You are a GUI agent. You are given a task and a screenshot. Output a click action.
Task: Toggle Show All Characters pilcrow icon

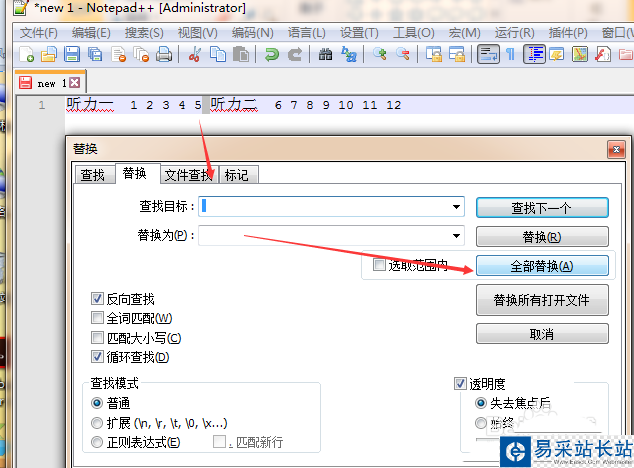511,54
